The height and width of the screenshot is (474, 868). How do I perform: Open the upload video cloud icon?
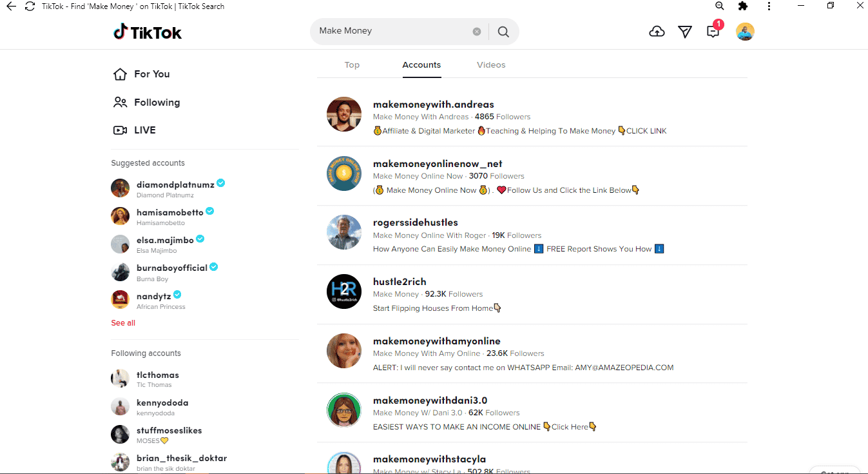click(657, 32)
